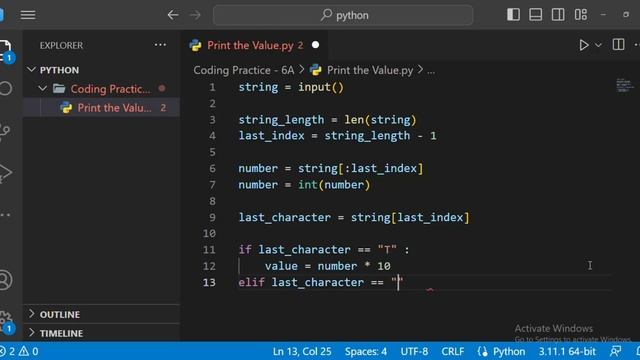Open the hamburger application menu

click(x=28, y=15)
